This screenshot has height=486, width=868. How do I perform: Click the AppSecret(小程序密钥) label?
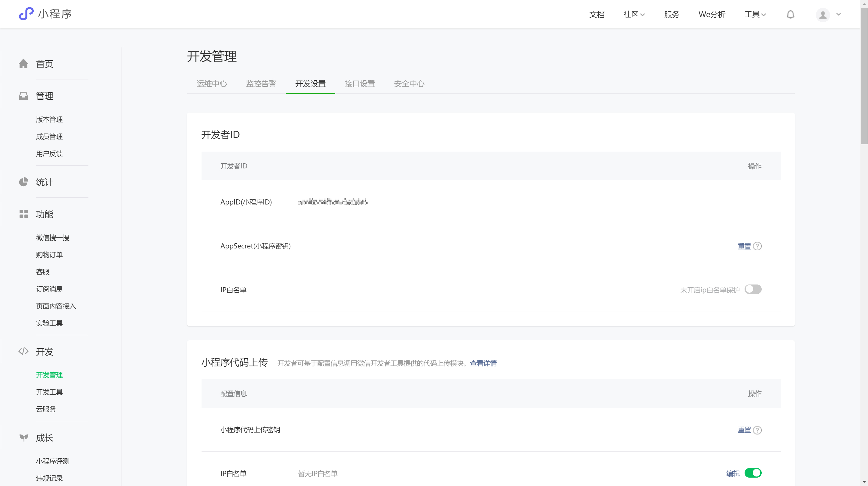(256, 246)
